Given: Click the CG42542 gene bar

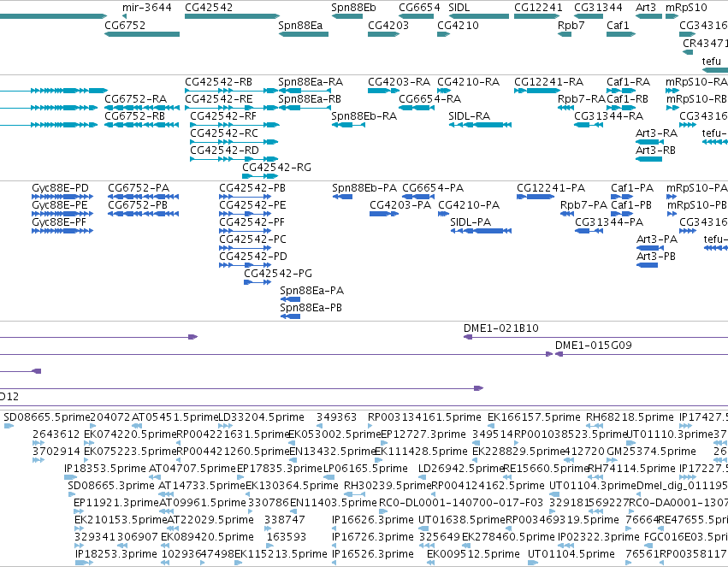Looking at the screenshot, I should pos(232,16).
